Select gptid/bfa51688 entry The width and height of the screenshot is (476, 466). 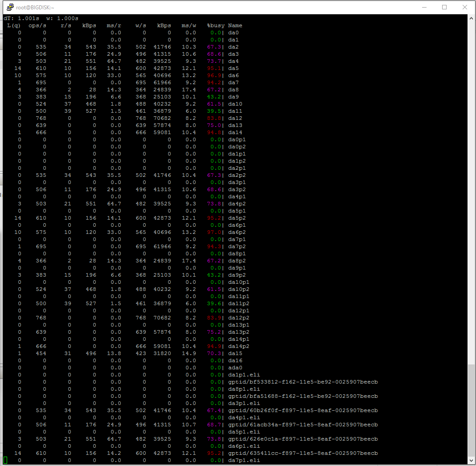pos(303,396)
